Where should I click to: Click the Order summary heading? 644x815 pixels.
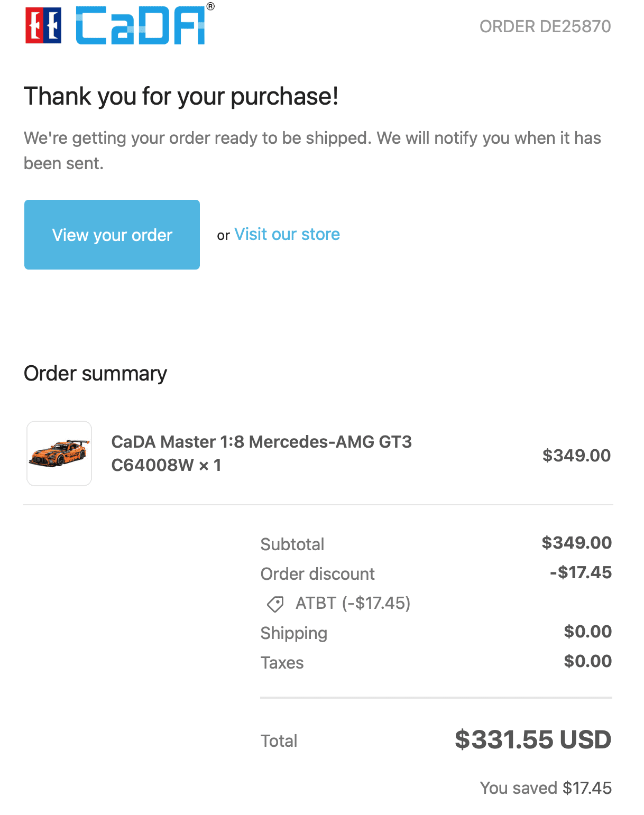[x=95, y=374]
